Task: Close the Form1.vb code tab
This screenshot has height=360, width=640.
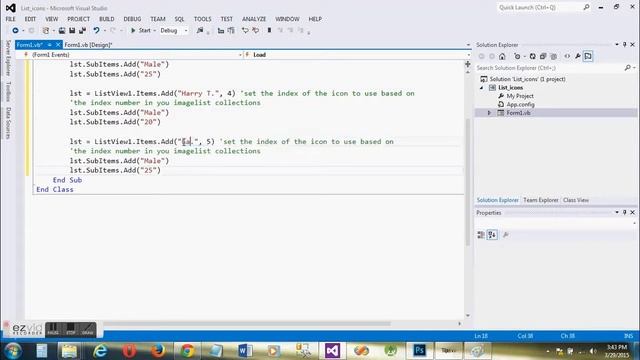Action: coord(58,45)
